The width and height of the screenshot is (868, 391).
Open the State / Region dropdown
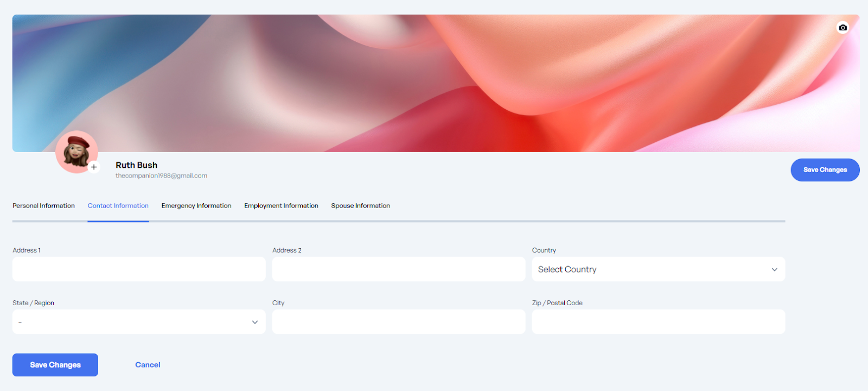pos(130,322)
